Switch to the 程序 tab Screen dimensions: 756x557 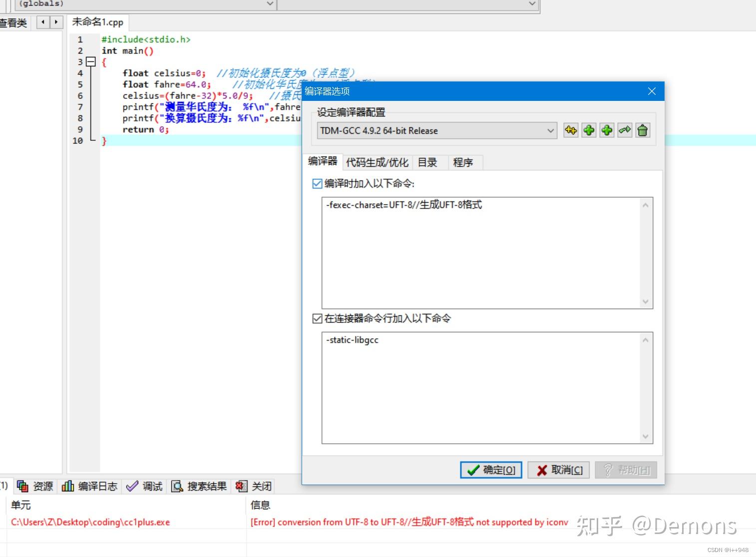click(x=464, y=162)
